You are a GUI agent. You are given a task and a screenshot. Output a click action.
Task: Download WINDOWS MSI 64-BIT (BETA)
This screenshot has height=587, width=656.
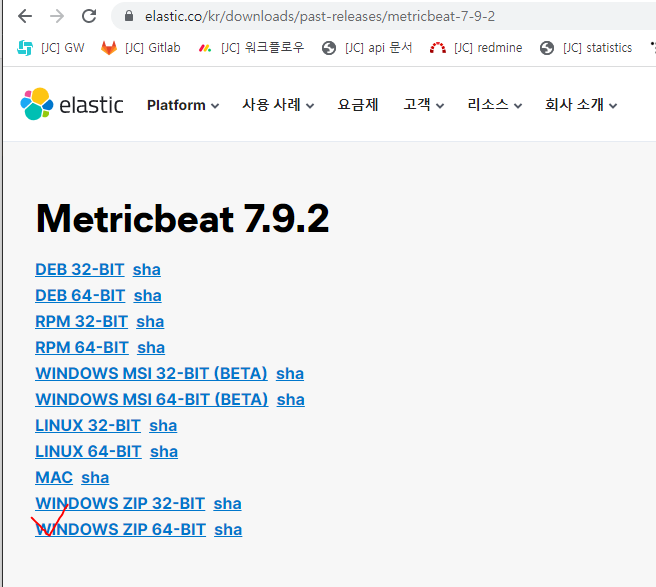pyautogui.click(x=151, y=399)
